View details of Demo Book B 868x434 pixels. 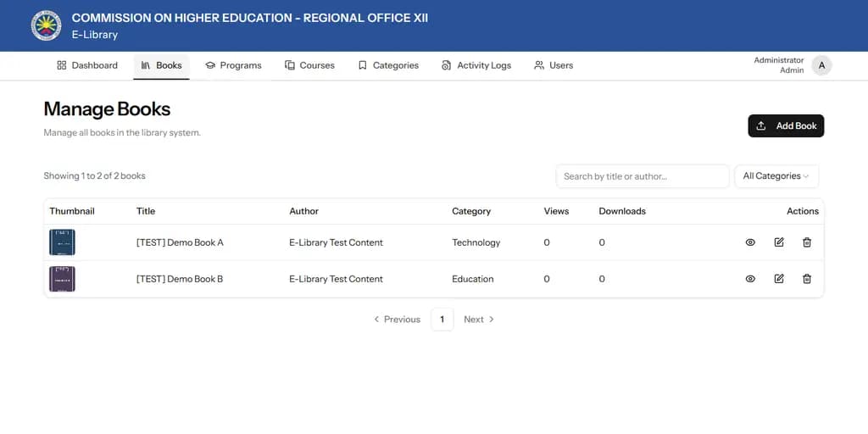pos(750,279)
